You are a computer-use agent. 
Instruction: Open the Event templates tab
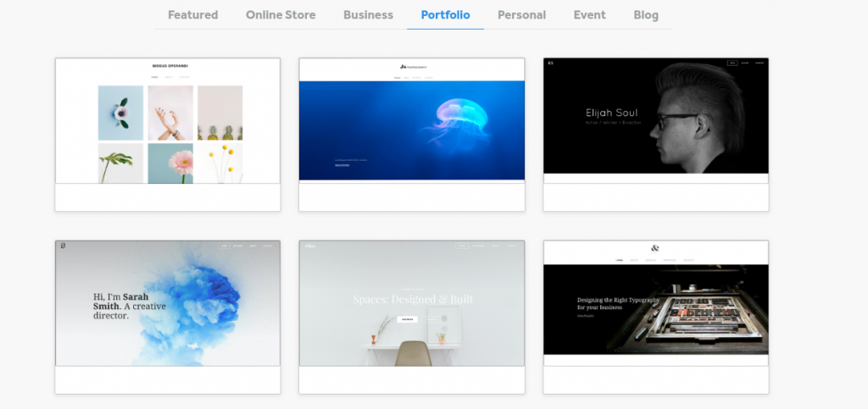click(x=590, y=15)
